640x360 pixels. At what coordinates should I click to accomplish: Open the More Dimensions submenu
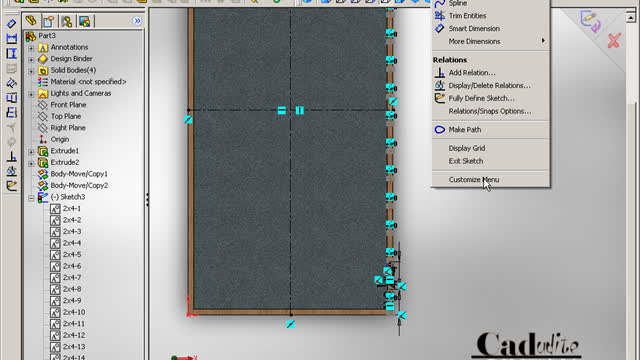(491, 41)
